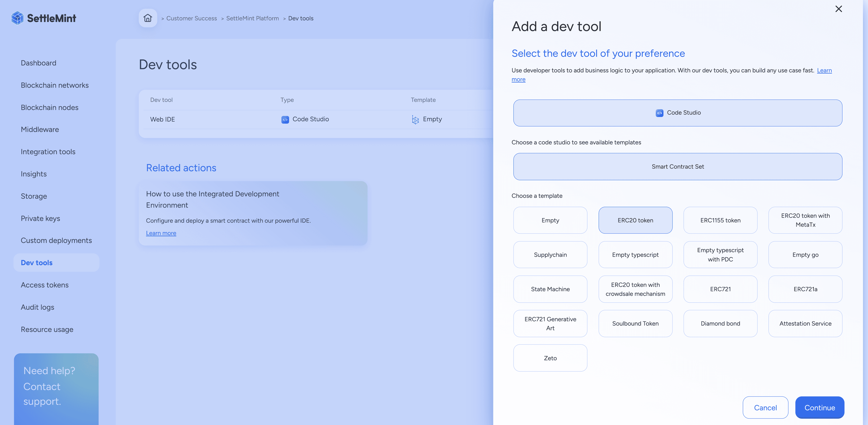Open the Web IDE dev tool row
This screenshot has width=868, height=425.
(x=318, y=119)
